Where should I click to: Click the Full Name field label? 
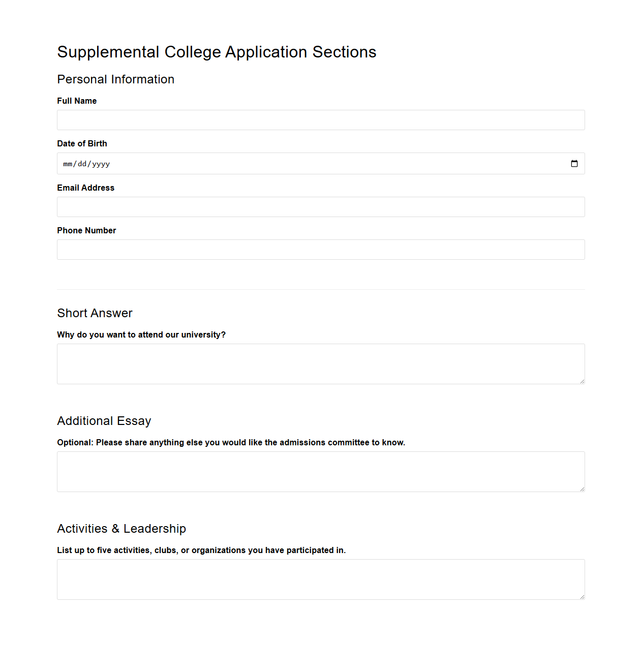tap(77, 101)
